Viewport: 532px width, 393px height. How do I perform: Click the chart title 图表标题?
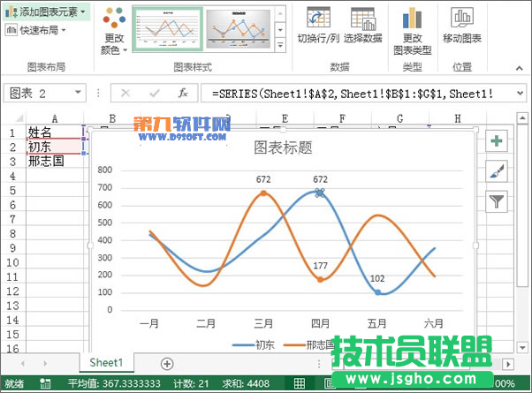point(283,147)
